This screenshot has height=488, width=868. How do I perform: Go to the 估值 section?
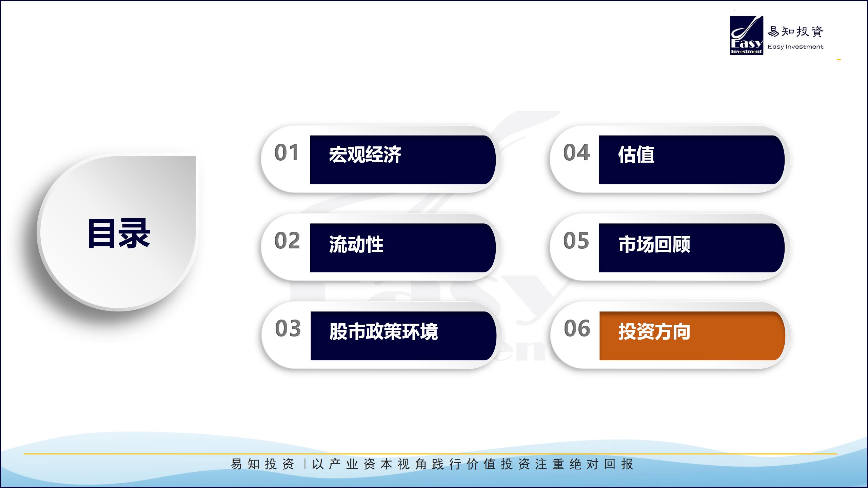(x=692, y=160)
